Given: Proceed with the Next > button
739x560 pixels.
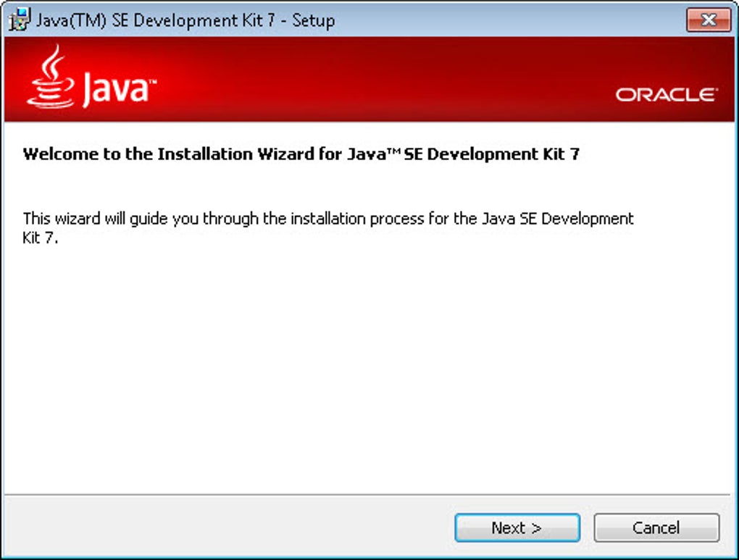Looking at the screenshot, I should click(x=517, y=527).
